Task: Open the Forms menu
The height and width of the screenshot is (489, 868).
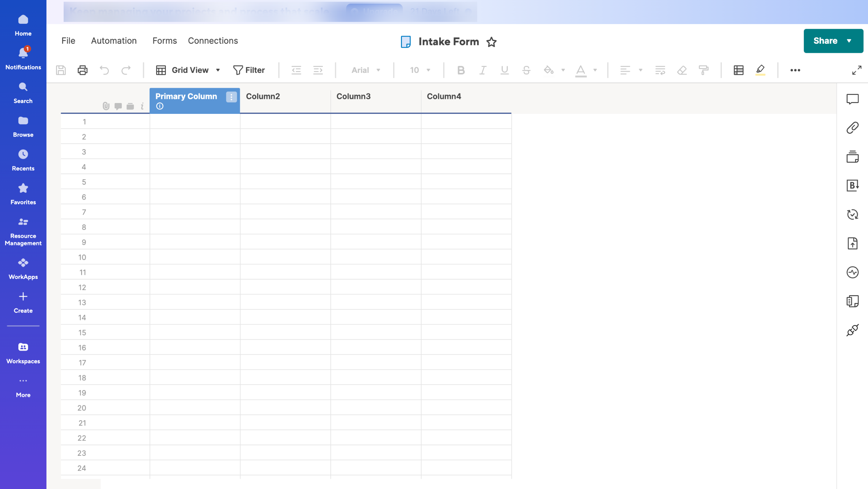Action: click(x=165, y=41)
